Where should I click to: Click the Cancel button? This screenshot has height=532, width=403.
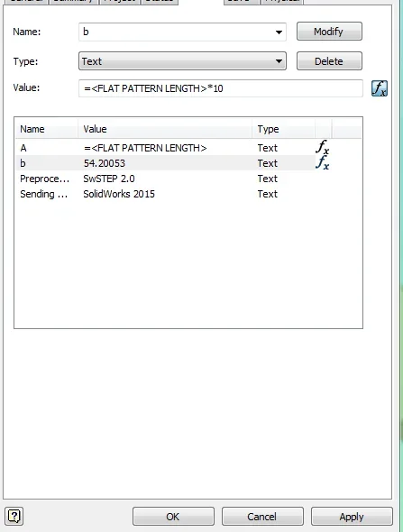pyautogui.click(x=262, y=517)
